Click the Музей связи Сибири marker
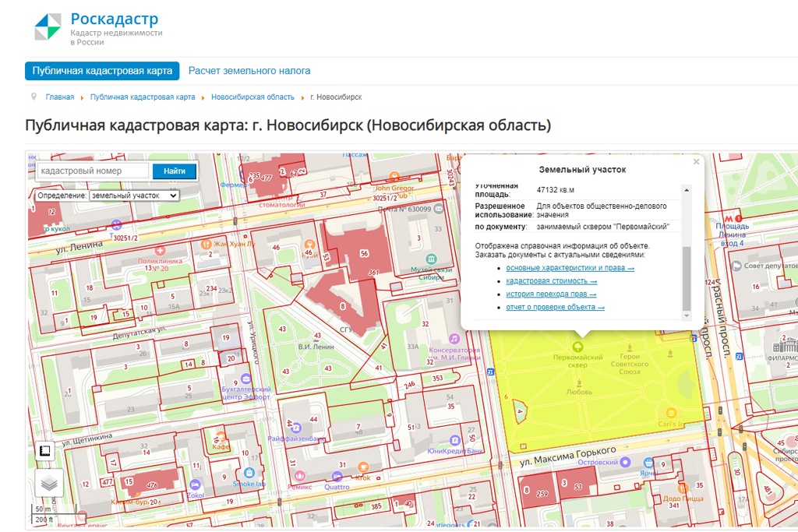 click(x=431, y=259)
